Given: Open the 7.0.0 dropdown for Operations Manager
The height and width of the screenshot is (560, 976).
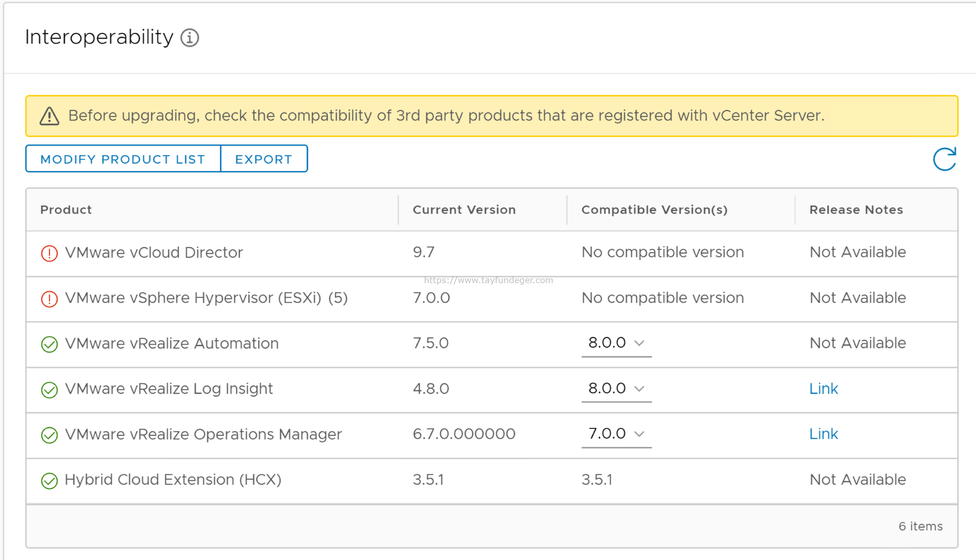Looking at the screenshot, I should pos(616,434).
